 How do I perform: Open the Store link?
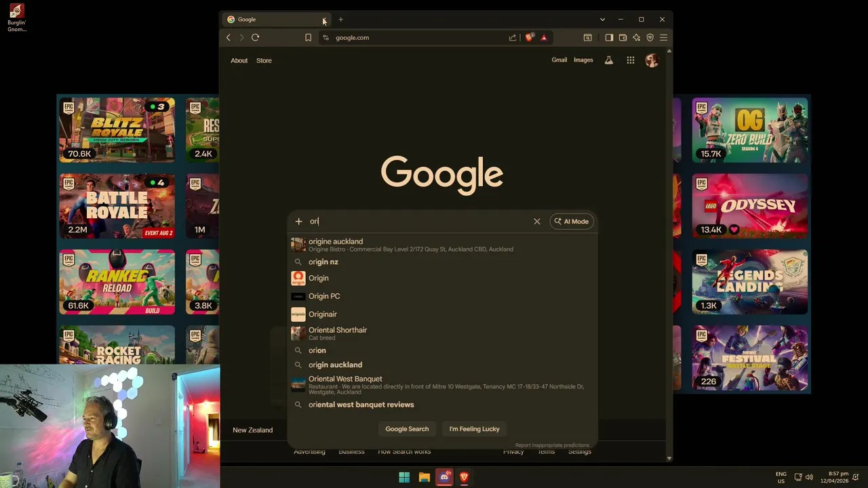[x=264, y=60]
